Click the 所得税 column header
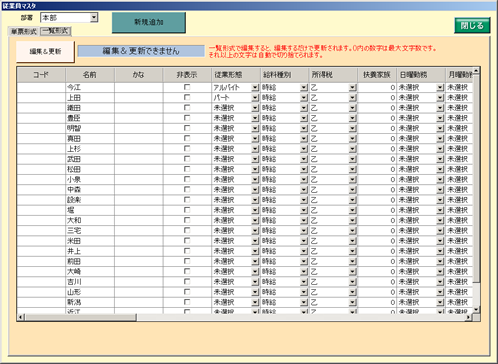 click(x=333, y=75)
